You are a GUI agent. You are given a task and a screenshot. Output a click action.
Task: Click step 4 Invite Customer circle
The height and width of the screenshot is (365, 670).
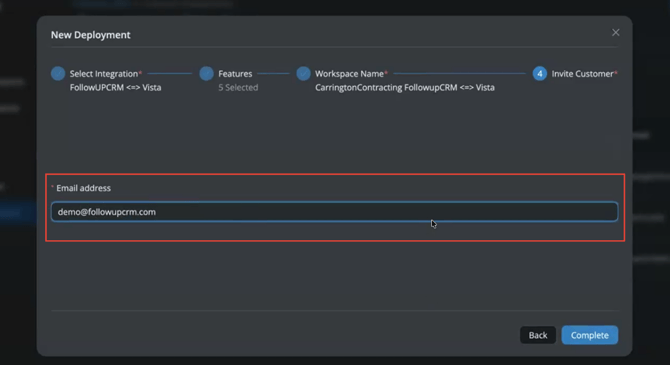point(540,74)
